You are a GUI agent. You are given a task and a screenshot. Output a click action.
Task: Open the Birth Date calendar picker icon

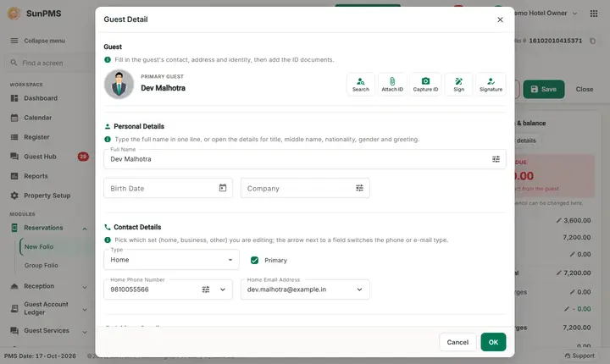pos(223,188)
